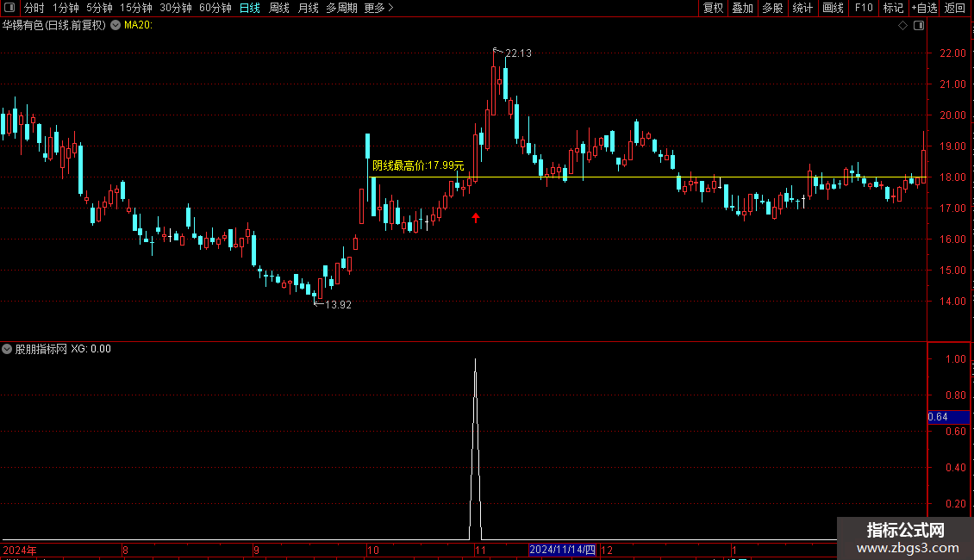
Task: Click the MA20 indicator label
Action: [x=138, y=25]
